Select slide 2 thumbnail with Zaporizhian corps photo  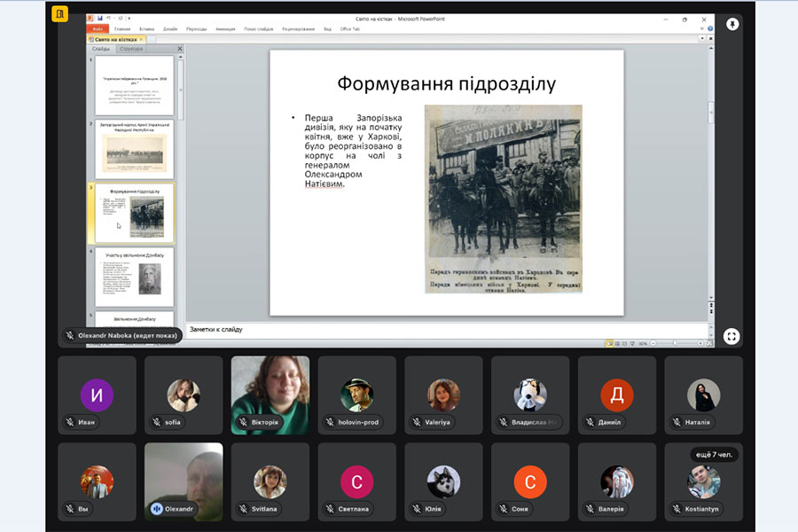tap(135, 150)
